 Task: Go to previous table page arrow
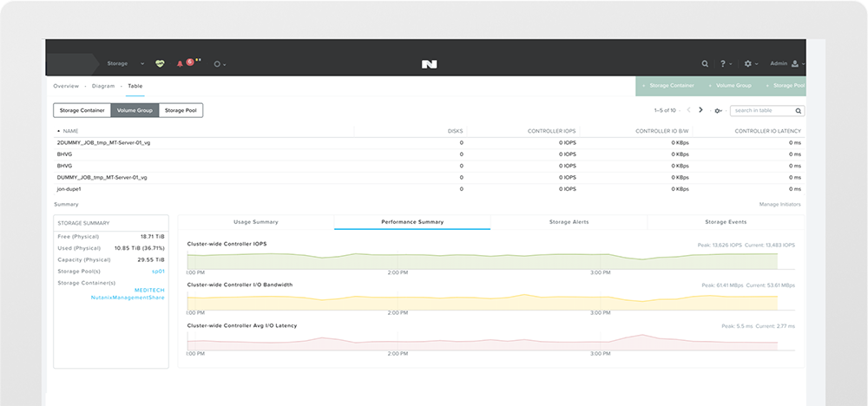point(688,110)
